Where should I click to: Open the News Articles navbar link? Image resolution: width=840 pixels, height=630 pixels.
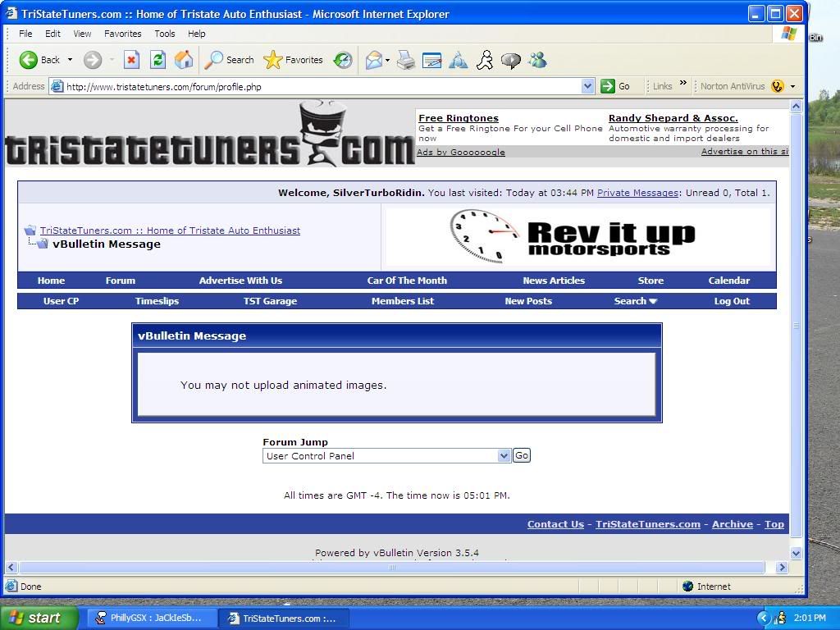554,281
